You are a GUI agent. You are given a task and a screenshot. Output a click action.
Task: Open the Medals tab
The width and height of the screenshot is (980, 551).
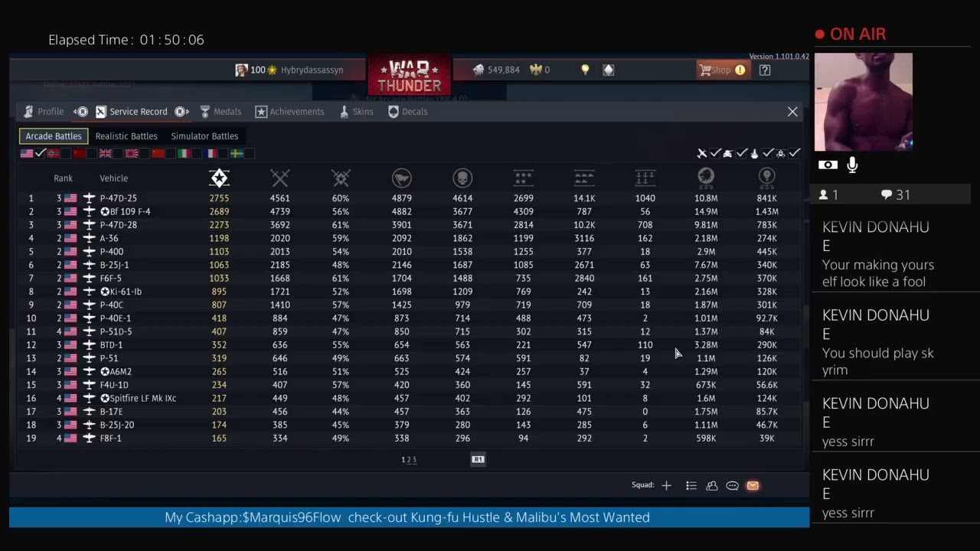point(220,112)
